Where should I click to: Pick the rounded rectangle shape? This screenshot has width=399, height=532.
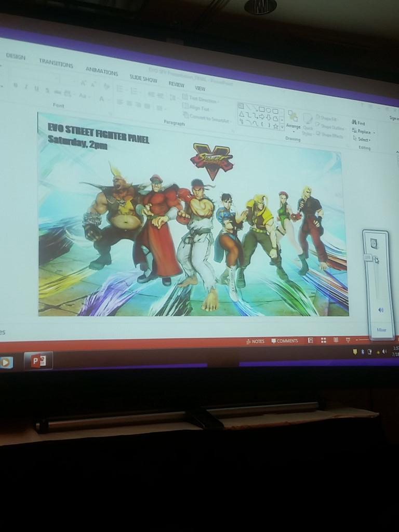pos(275,111)
